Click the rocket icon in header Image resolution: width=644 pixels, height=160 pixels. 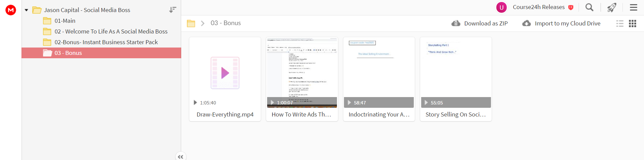pos(612,7)
